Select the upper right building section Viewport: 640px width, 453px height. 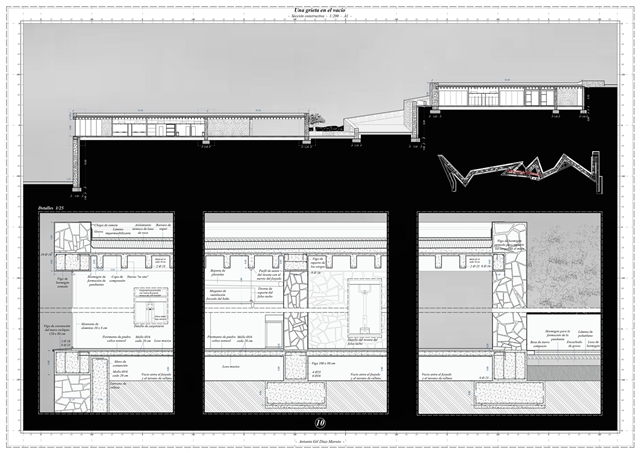498,98
